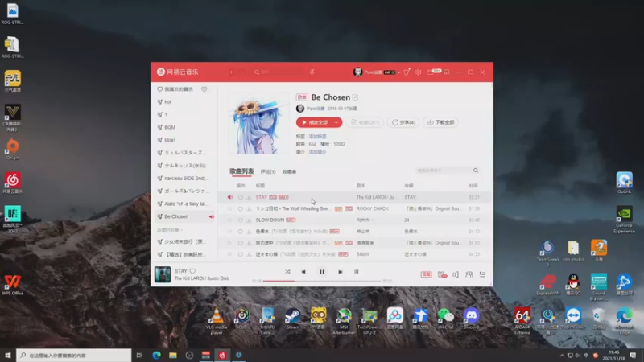644x362 pixels.
Task: Open MV badge next to STAY title
Action: pyautogui.click(x=284, y=197)
